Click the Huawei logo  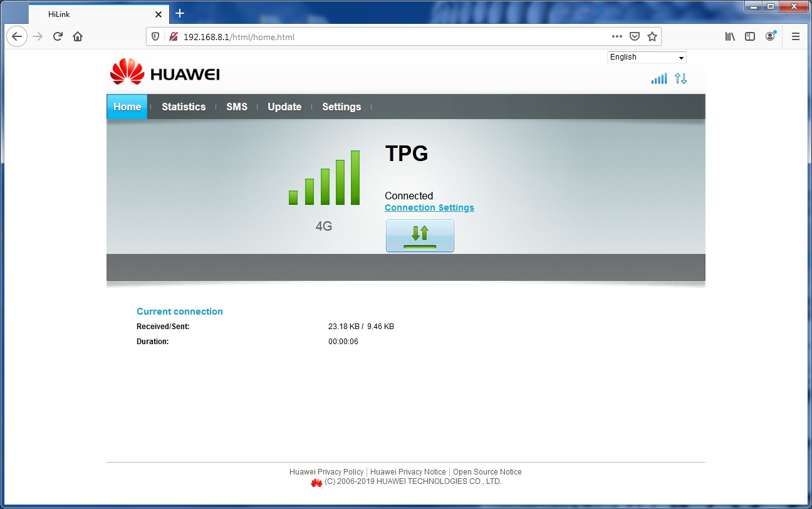pyautogui.click(x=164, y=73)
